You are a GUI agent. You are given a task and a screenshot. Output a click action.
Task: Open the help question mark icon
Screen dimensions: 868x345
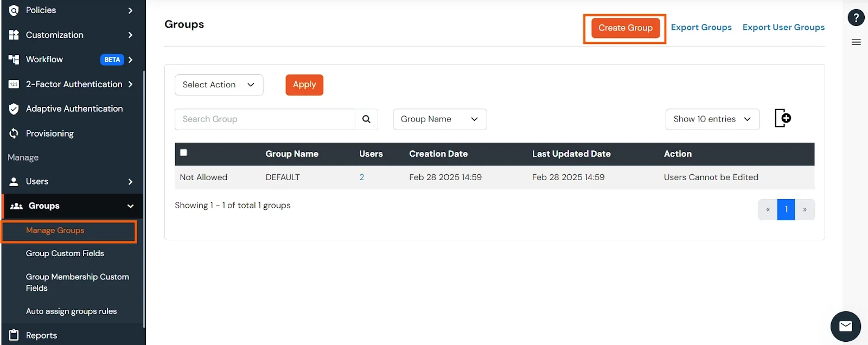point(856,17)
